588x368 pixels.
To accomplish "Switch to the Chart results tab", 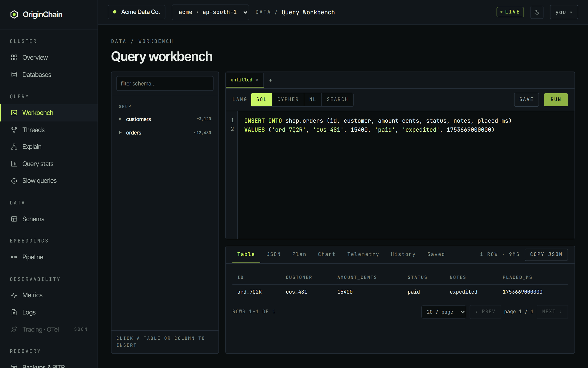I will coord(327,254).
